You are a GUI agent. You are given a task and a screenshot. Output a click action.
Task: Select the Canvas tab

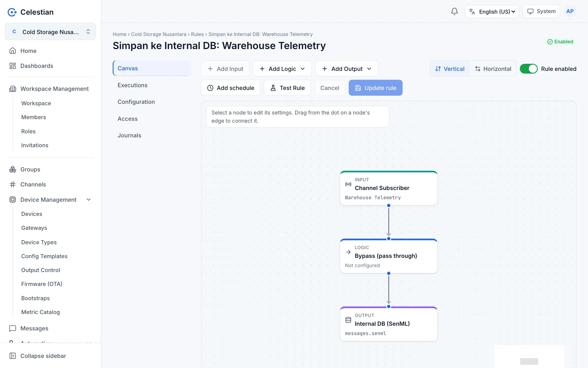coord(152,68)
